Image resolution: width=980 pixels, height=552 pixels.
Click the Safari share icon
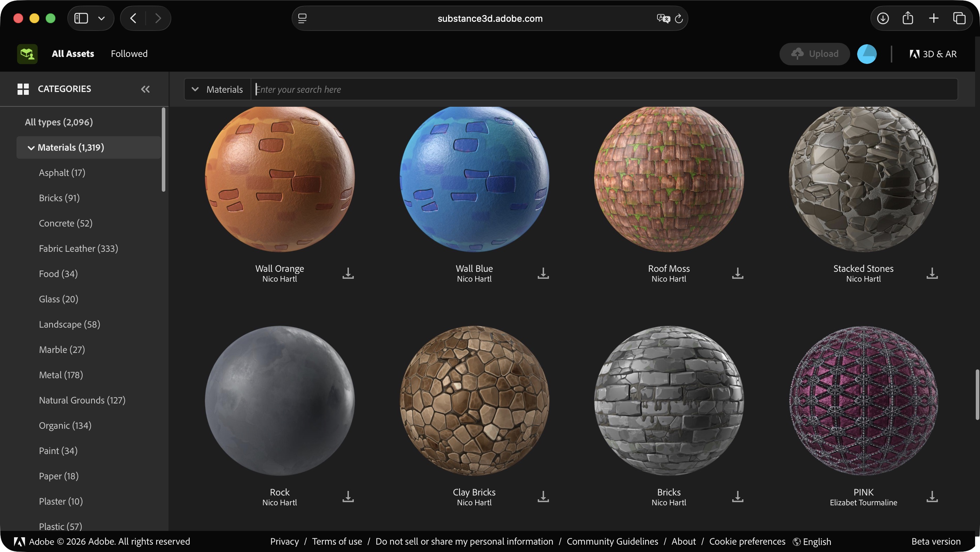pyautogui.click(x=908, y=18)
